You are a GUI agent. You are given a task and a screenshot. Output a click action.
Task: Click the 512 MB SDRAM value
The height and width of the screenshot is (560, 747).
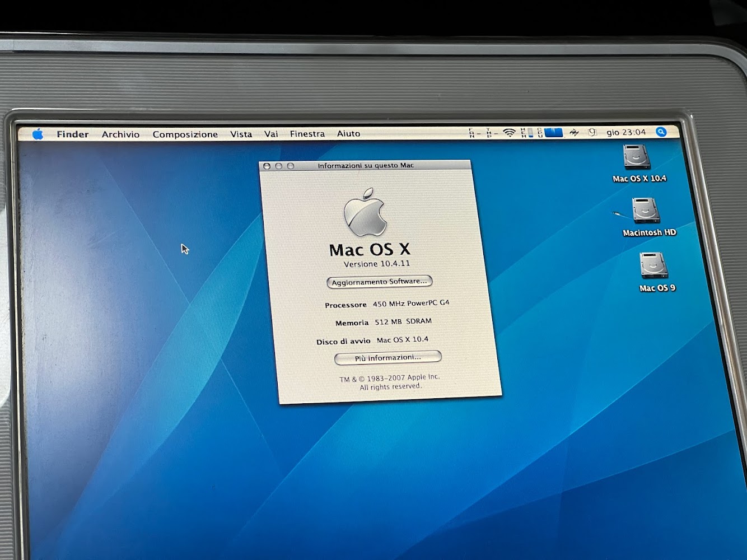(403, 321)
